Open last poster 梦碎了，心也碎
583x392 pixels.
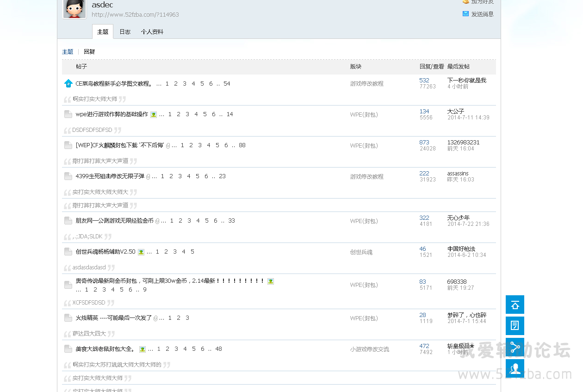click(x=467, y=315)
